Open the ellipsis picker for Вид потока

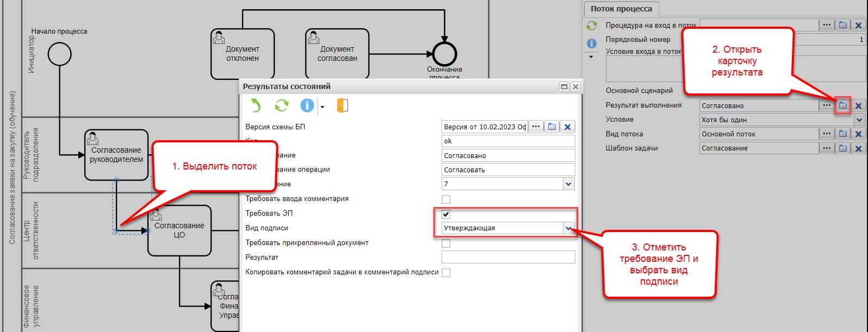[827, 134]
